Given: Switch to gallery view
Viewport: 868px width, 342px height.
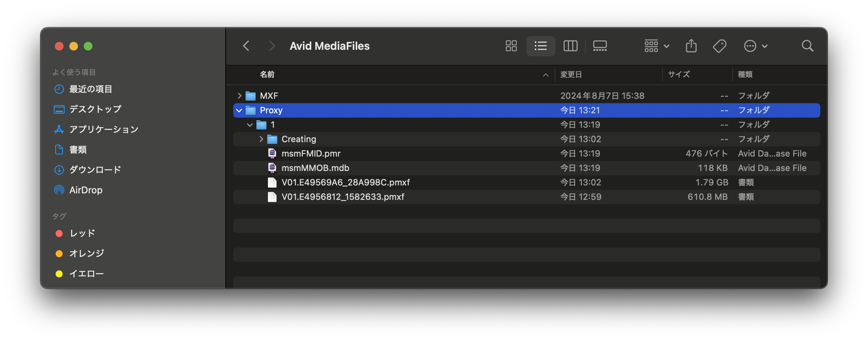Looking at the screenshot, I should (600, 46).
